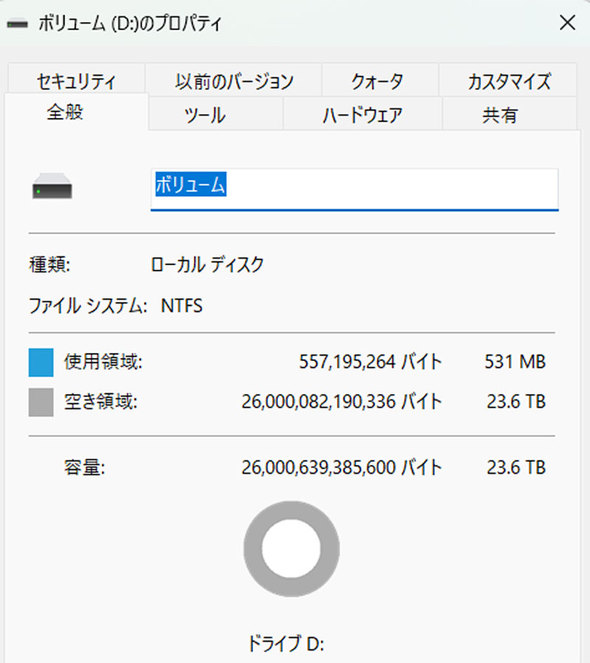Viewport: 590px width, 663px height.
Task: Click the large hard disk drive icon
Action: click(52, 186)
